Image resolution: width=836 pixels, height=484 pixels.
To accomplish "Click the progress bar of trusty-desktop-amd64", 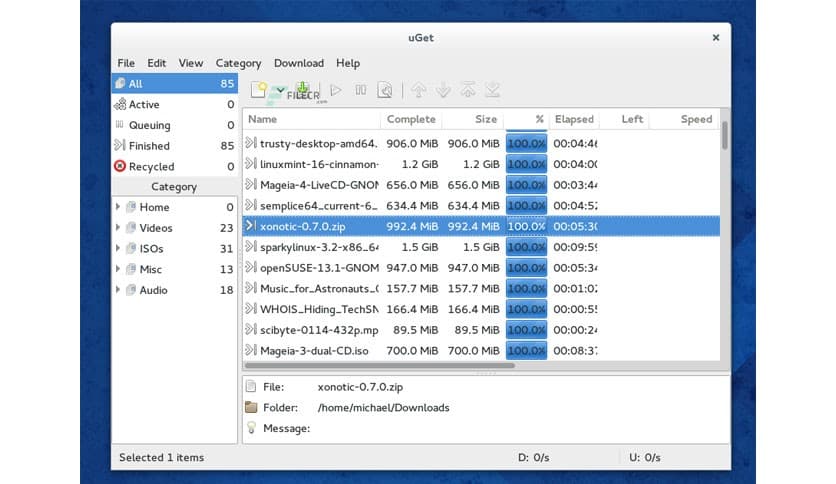I will click(x=526, y=143).
